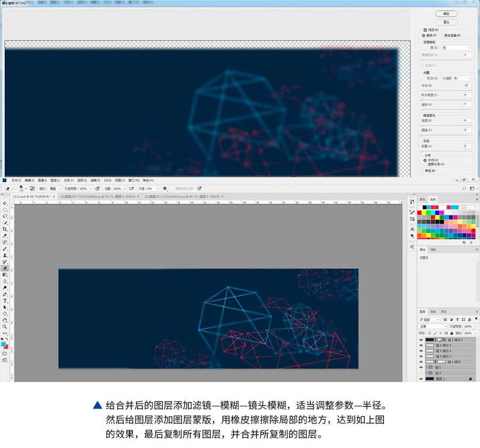Open the 图层 (Layer) menu

tap(55, 180)
